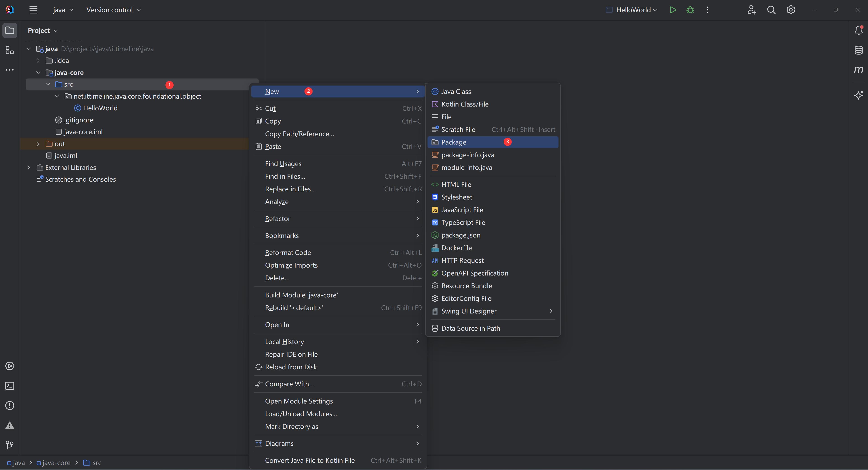
Task: Select the HelloWorld class in the tree
Action: click(x=100, y=108)
